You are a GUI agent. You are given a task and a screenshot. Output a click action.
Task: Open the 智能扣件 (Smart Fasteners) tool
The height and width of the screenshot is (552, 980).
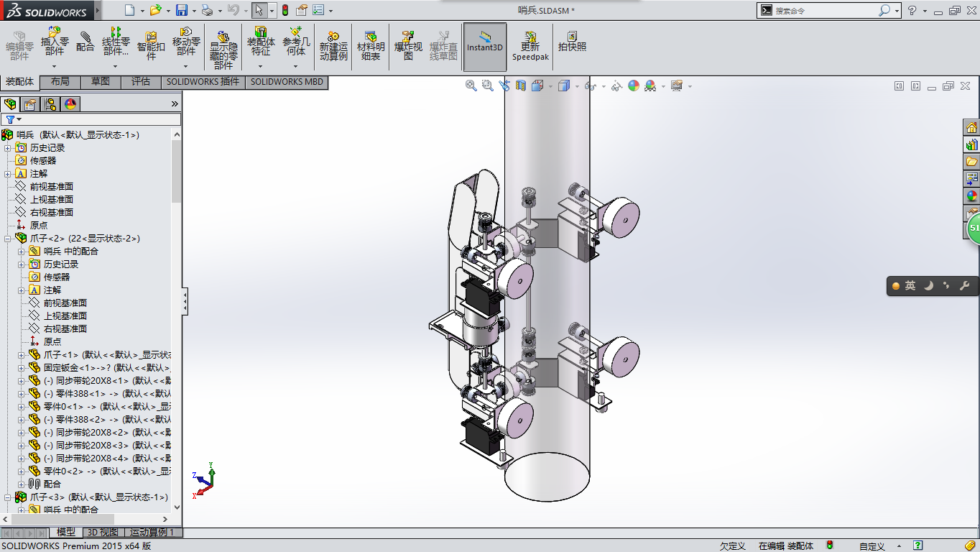pyautogui.click(x=151, y=46)
